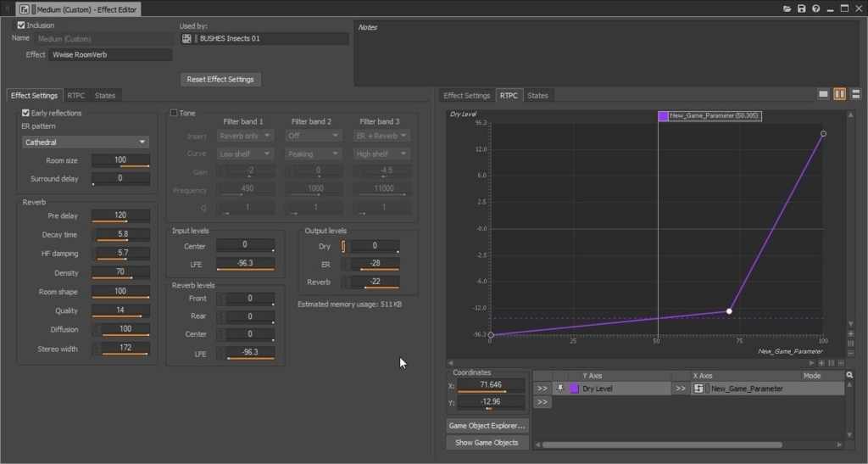Switch to single-panel layout view icon
This screenshot has width=868, height=464.
click(823, 94)
